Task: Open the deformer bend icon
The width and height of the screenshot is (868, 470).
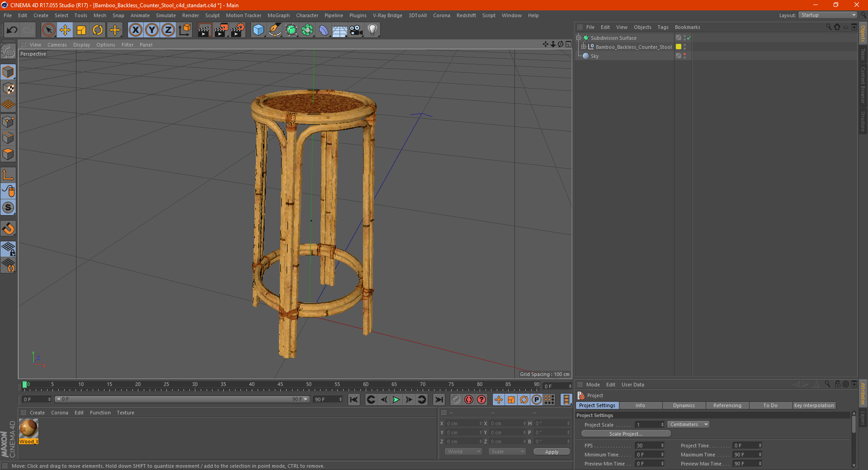Action: tap(324, 30)
